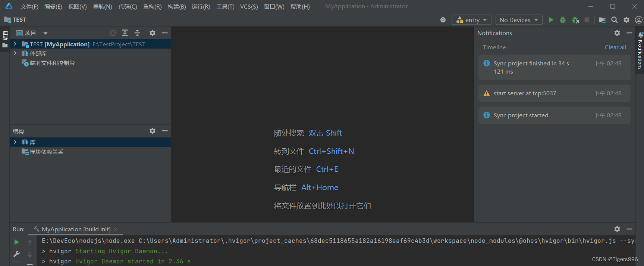Open the project view dropdown arrow
This screenshot has width=644, height=266.
[45, 33]
